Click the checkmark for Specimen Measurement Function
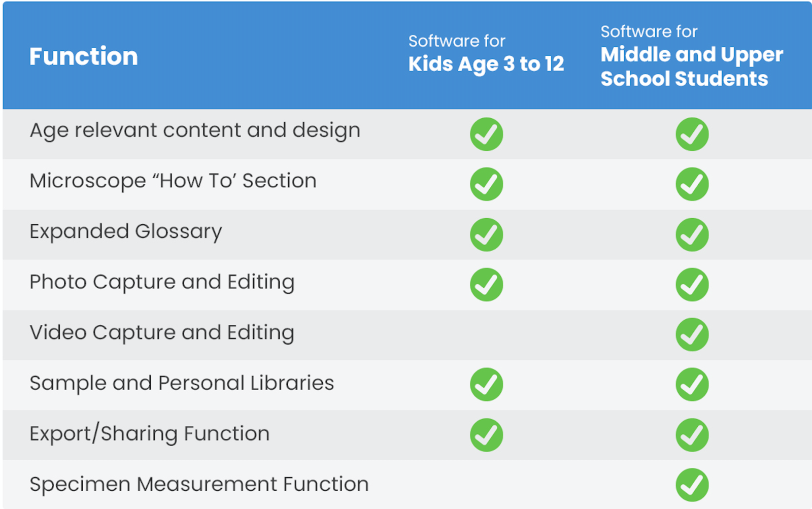This screenshot has width=812, height=509. point(692,485)
